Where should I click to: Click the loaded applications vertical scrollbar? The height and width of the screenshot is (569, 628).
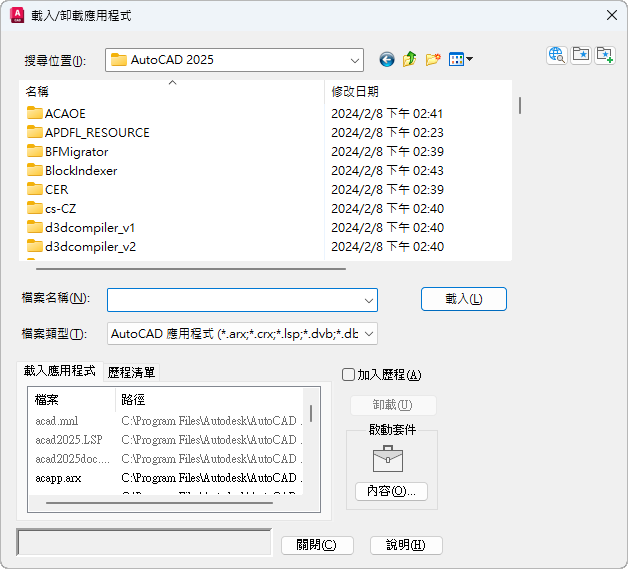click(x=311, y=413)
